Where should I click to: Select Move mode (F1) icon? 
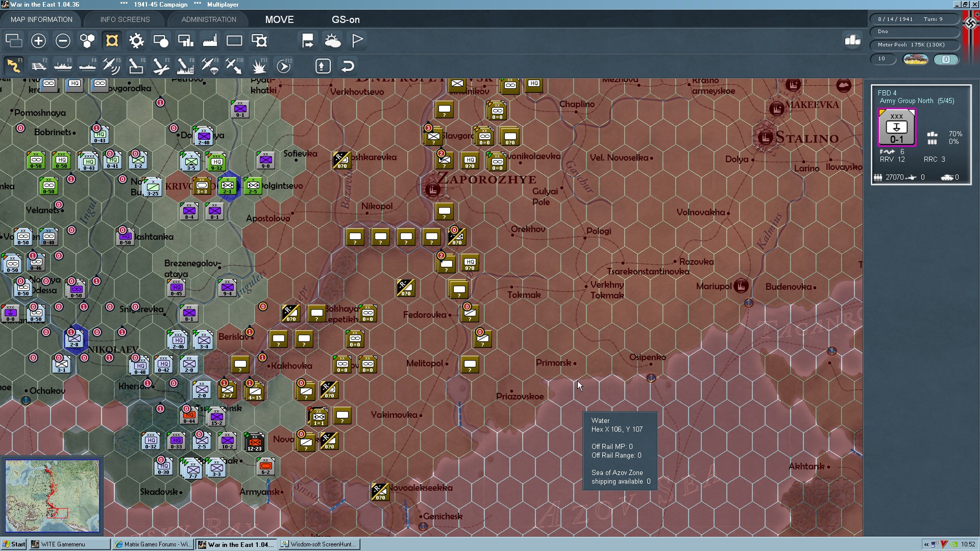14,66
